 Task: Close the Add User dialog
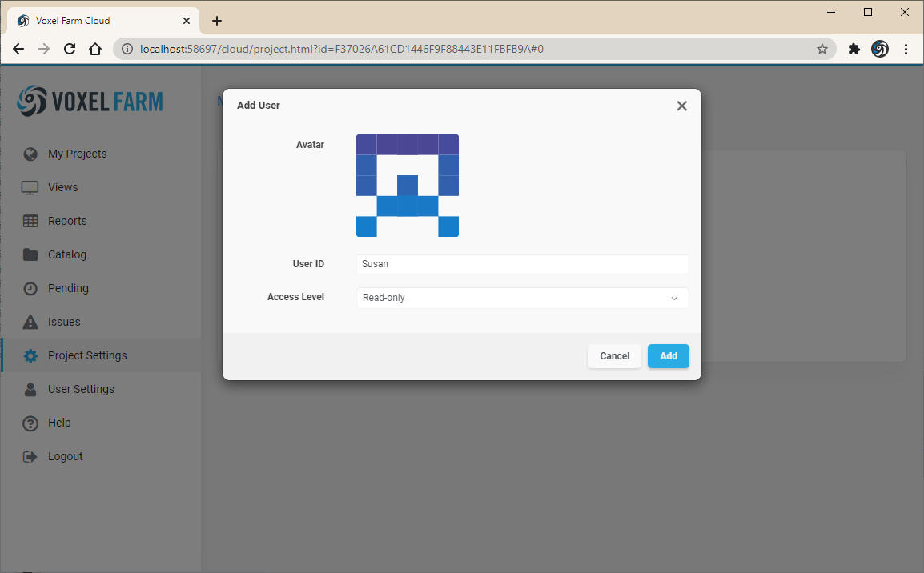click(682, 106)
